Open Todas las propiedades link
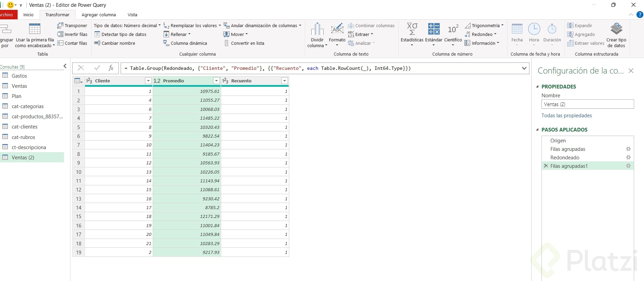 pyautogui.click(x=566, y=116)
